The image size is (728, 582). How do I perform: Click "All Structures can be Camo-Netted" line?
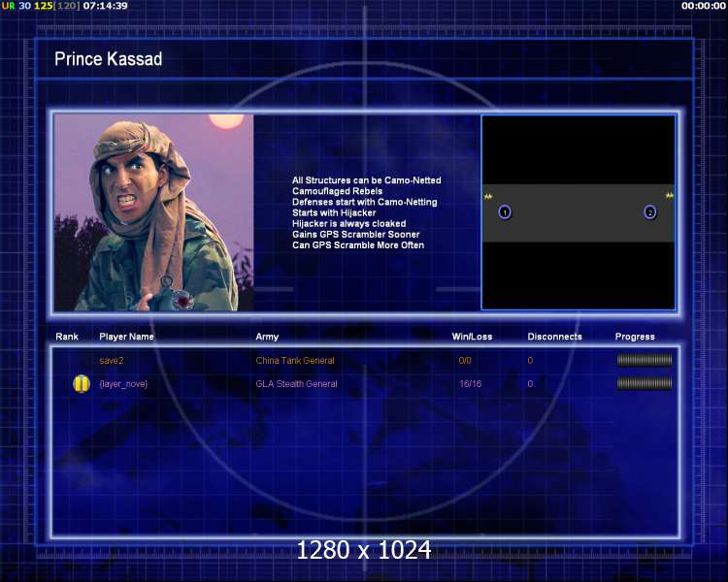coord(366,180)
